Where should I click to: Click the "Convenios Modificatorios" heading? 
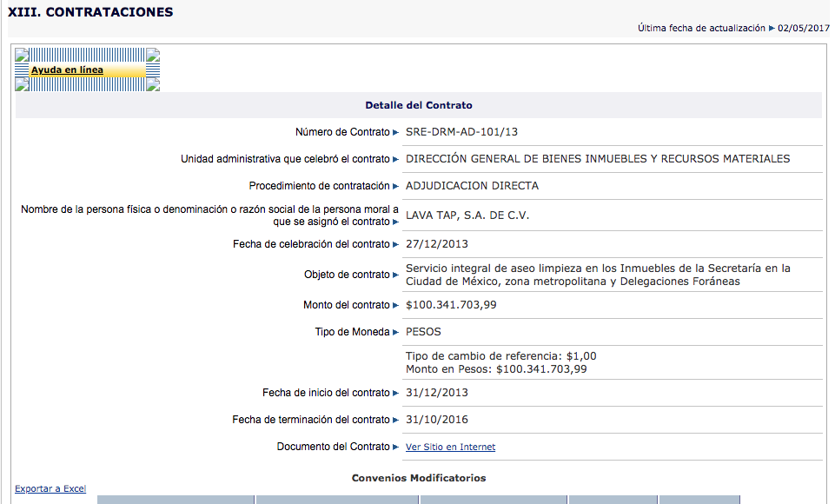pyautogui.click(x=418, y=478)
